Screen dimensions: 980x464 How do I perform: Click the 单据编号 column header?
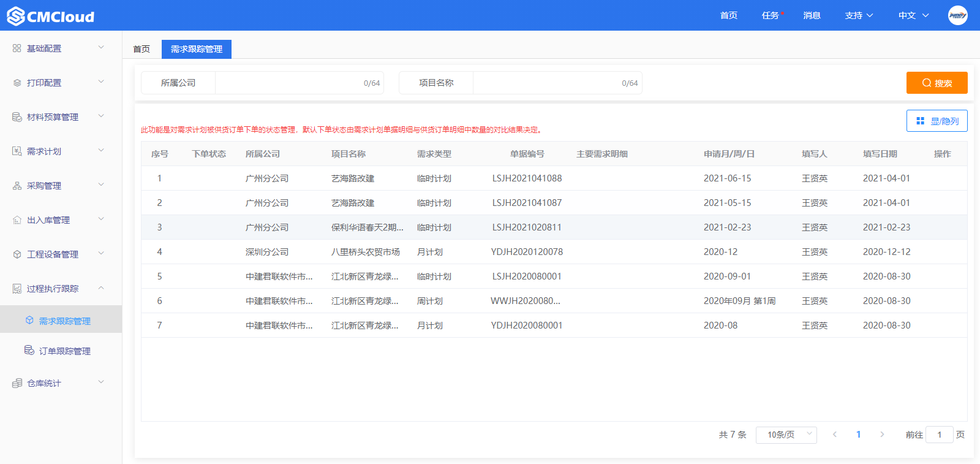(527, 154)
